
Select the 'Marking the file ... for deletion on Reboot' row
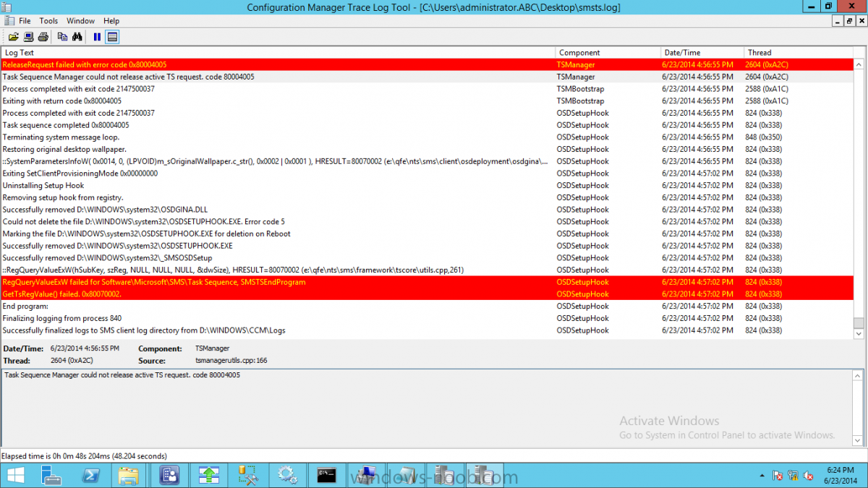coord(427,234)
